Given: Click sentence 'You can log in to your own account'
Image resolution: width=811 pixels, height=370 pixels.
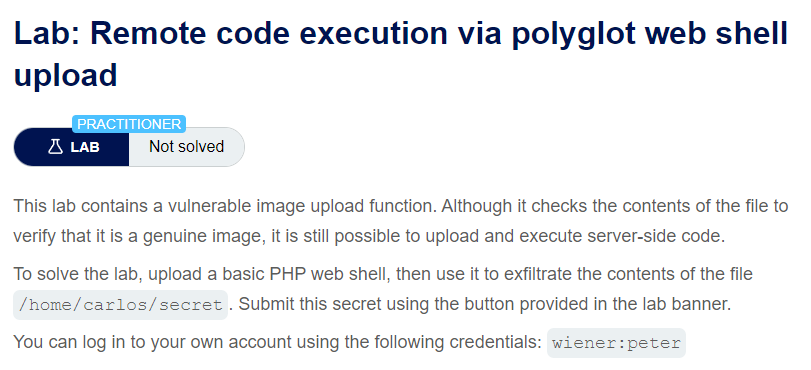Looking at the screenshot, I should pos(277,342).
